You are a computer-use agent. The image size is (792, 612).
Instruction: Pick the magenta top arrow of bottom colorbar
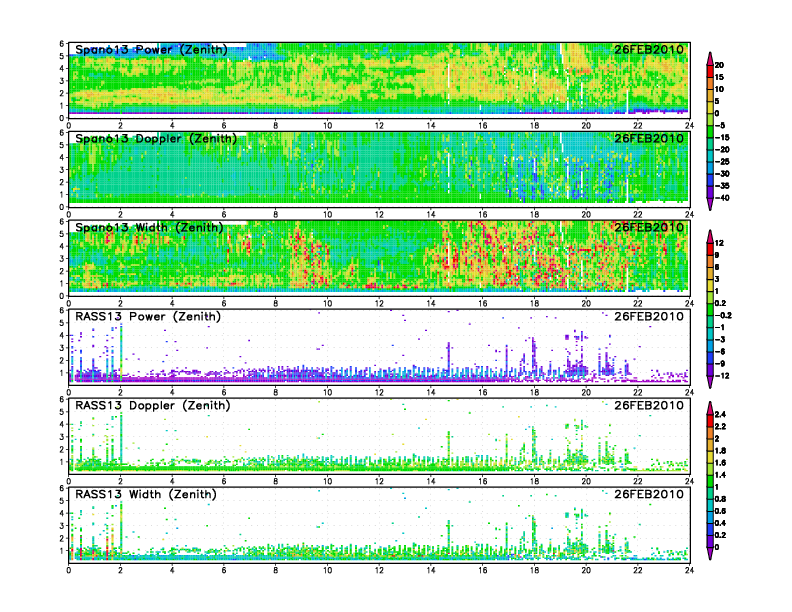[x=710, y=407]
